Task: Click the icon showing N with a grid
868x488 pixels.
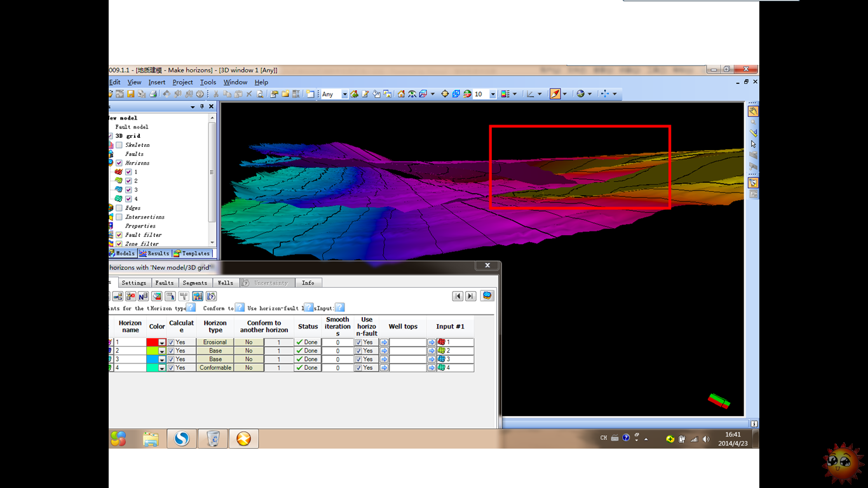Action: pyautogui.click(x=143, y=296)
